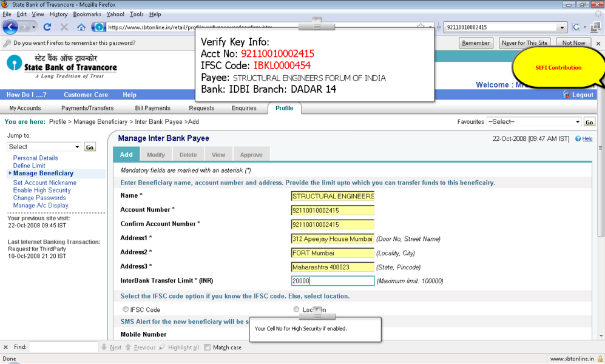The image size is (605, 364).
Task: Reload the page with the refresh icon
Action: click(x=47, y=27)
